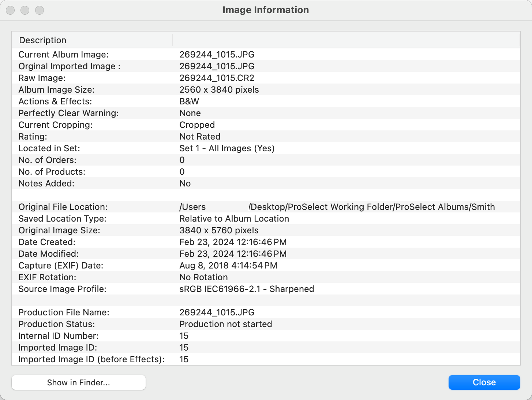Click the Show in Finder button

[78, 382]
